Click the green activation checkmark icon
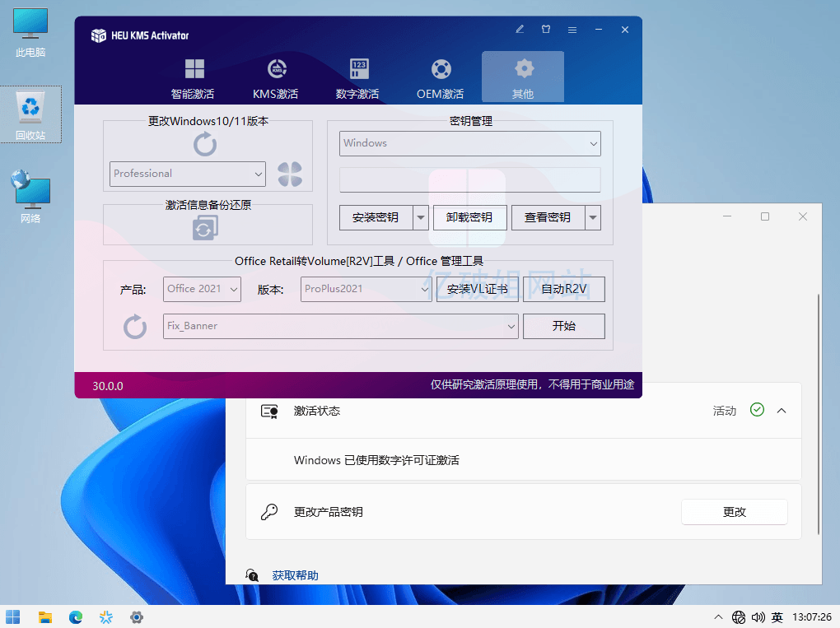The width and height of the screenshot is (840, 628). [757, 410]
